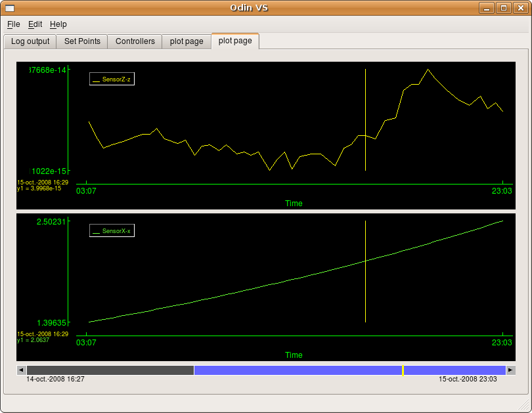Click the dark gray section of the time scrollbar
Screen dimensions: 532x413
click(x=110, y=370)
